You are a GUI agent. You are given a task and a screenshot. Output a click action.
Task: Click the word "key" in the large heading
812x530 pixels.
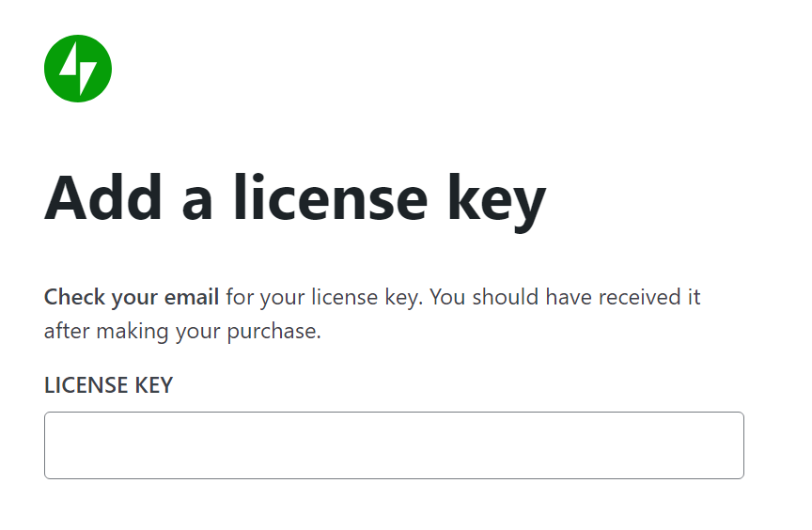(497, 203)
